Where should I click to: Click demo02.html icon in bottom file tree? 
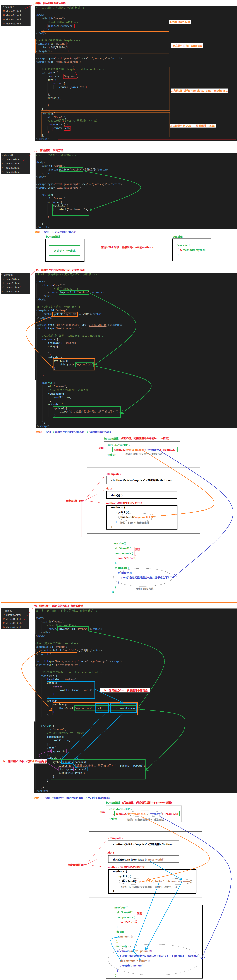[3, 623]
